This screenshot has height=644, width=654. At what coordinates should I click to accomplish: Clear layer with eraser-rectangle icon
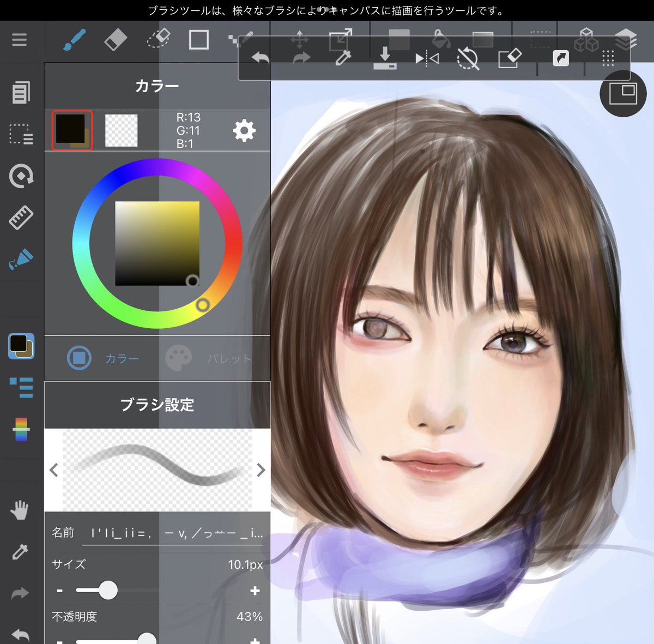tap(510, 58)
